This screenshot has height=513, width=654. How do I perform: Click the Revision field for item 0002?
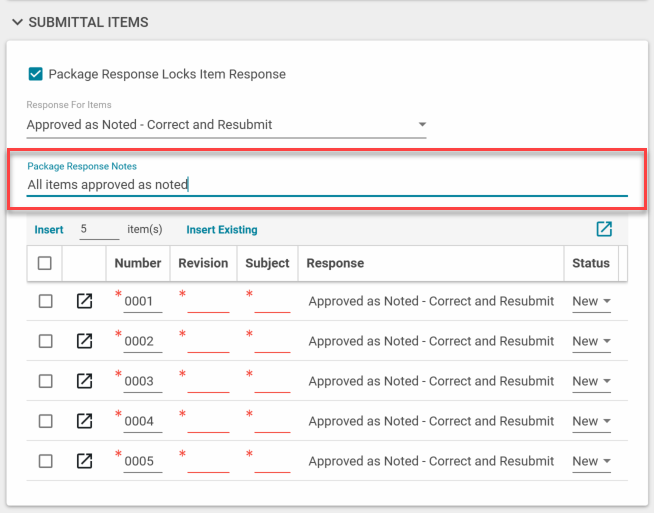point(208,342)
